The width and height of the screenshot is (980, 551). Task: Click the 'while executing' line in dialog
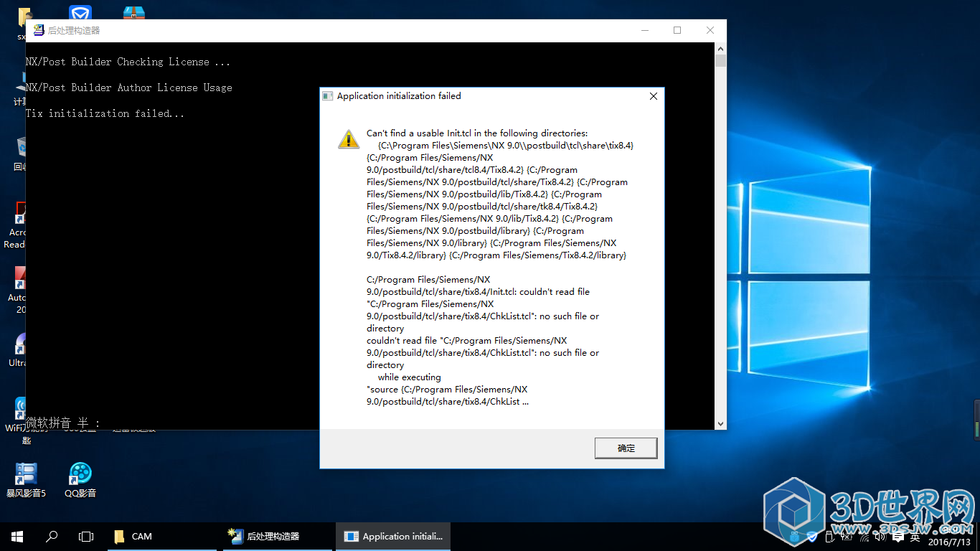click(410, 377)
